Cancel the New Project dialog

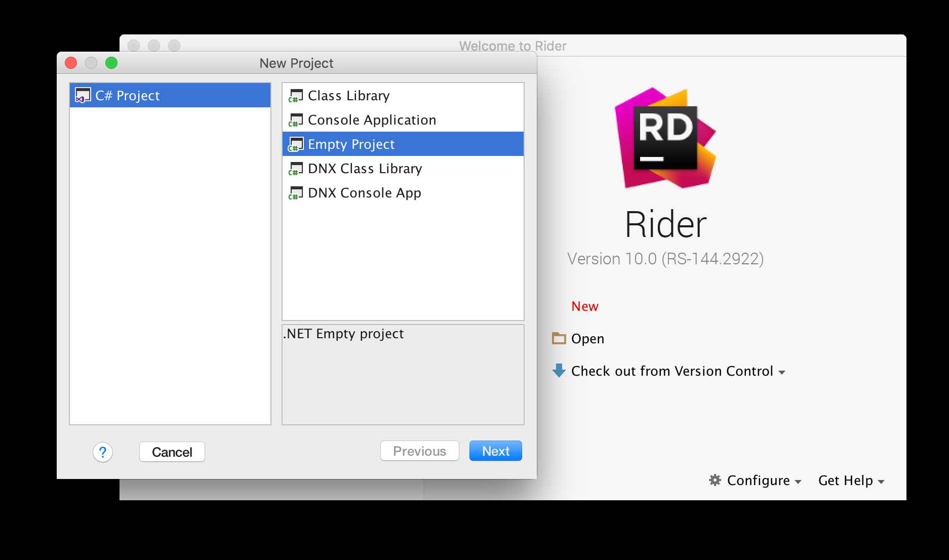click(x=172, y=452)
